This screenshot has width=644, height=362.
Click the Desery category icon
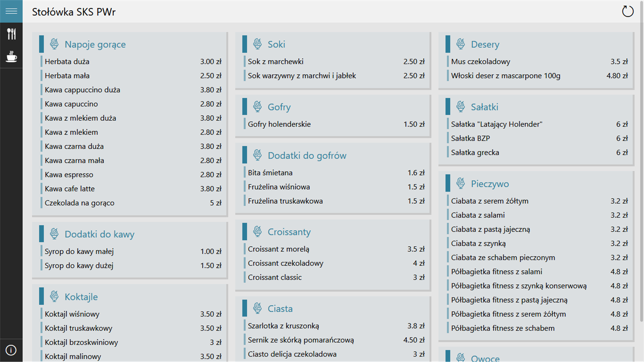tap(460, 44)
